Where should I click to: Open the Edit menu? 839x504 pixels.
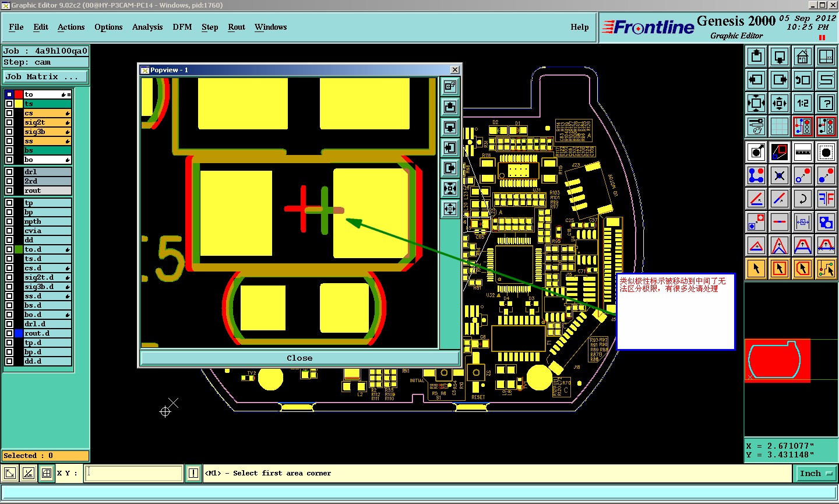[x=41, y=27]
